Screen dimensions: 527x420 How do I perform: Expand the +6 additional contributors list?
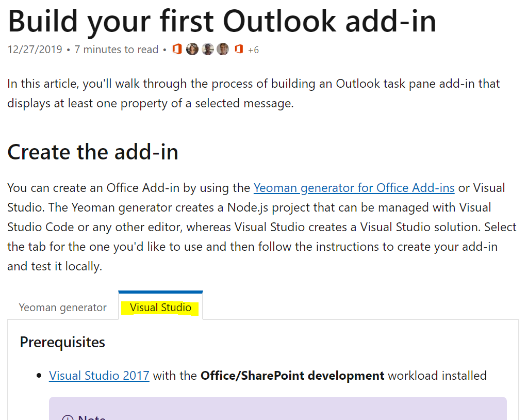click(253, 50)
